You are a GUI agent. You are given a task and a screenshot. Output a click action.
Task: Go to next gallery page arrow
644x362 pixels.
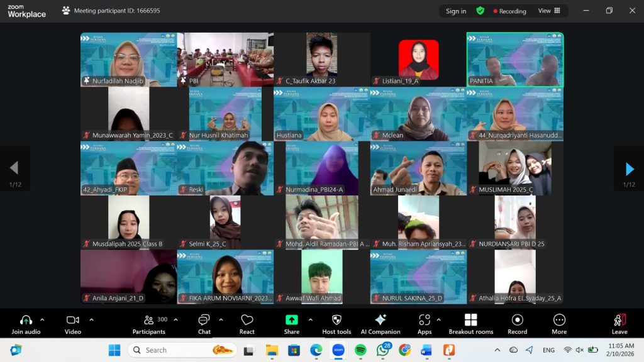coord(629,168)
